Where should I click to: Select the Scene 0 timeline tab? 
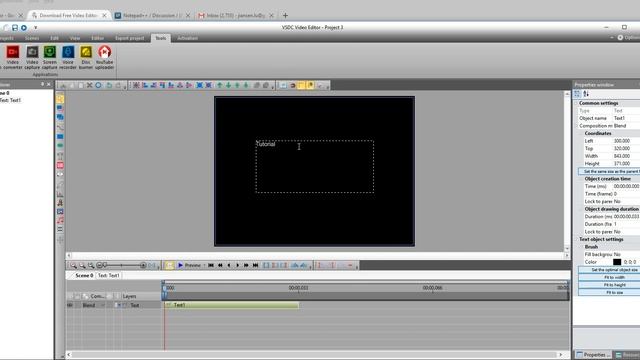(x=84, y=276)
